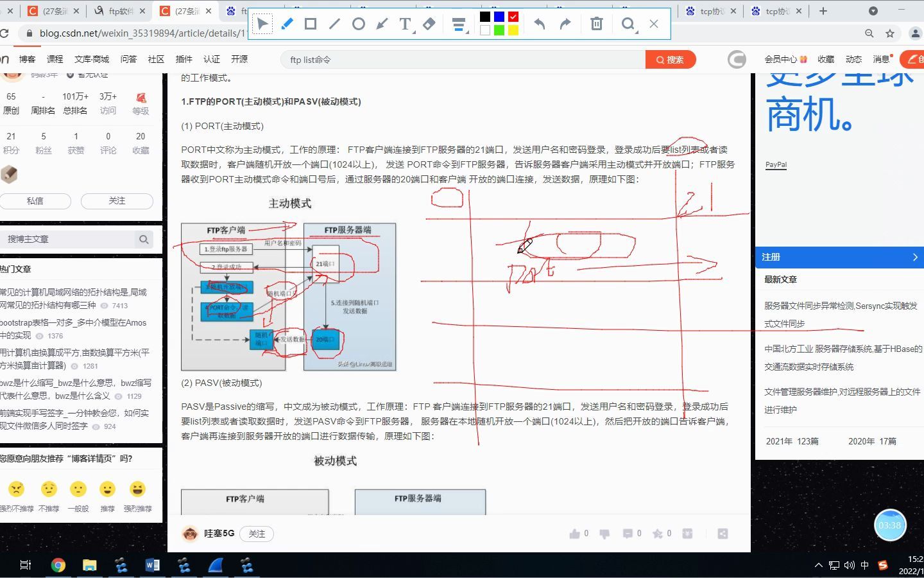Follow 哇塞5G with bottom bar 关注 button
The image size is (924, 578).
(257, 534)
